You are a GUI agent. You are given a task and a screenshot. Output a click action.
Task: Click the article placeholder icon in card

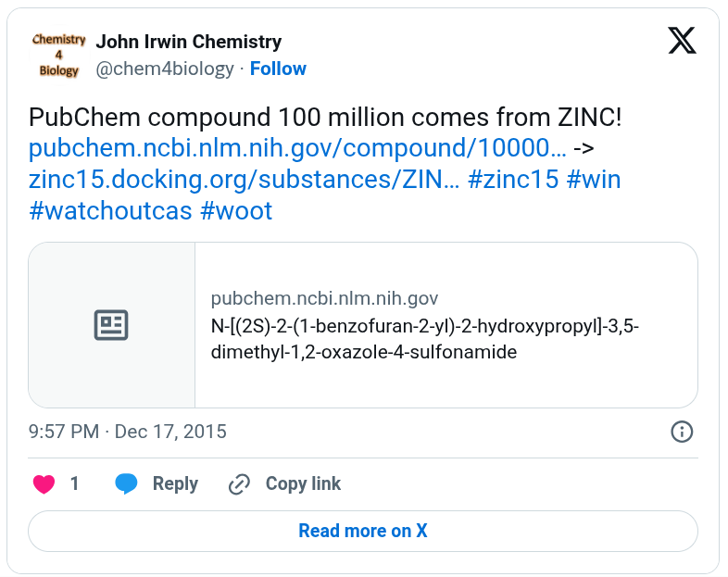click(111, 325)
